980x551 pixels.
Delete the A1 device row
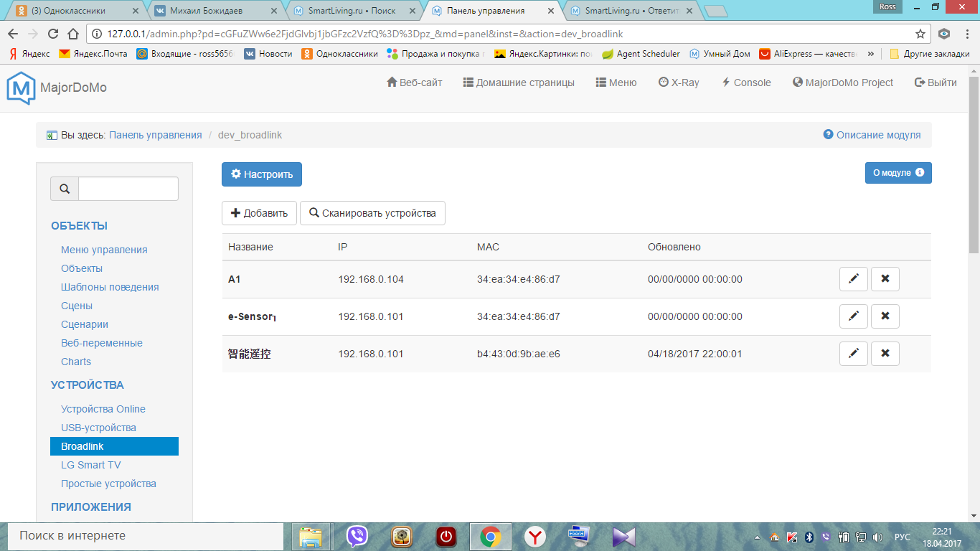pyautogui.click(x=885, y=279)
